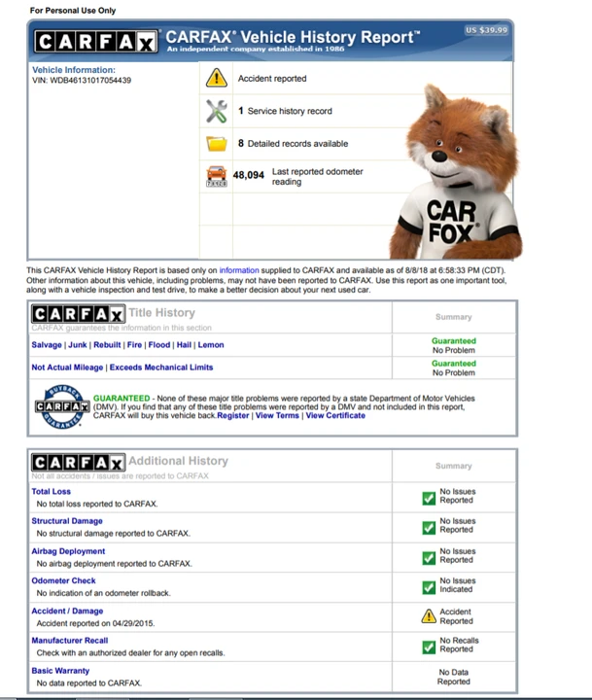Open the Not Actual Mileage link
The image size is (592, 700).
(x=67, y=367)
